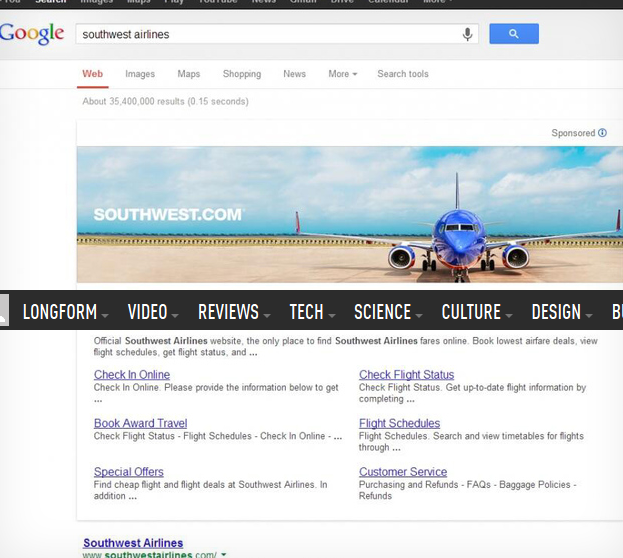Click the blue magnifier search button
Image resolution: width=623 pixels, height=558 pixels.
pyautogui.click(x=514, y=34)
